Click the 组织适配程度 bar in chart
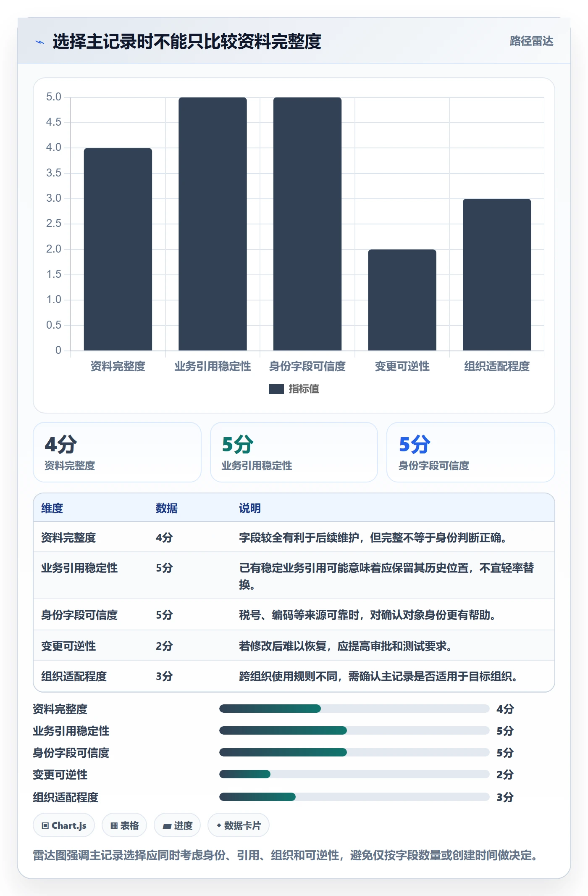The height and width of the screenshot is (896, 588). 497,275
